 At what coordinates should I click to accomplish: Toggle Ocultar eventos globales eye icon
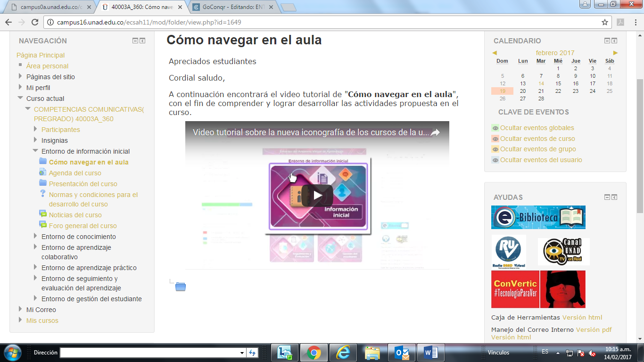coord(495,128)
